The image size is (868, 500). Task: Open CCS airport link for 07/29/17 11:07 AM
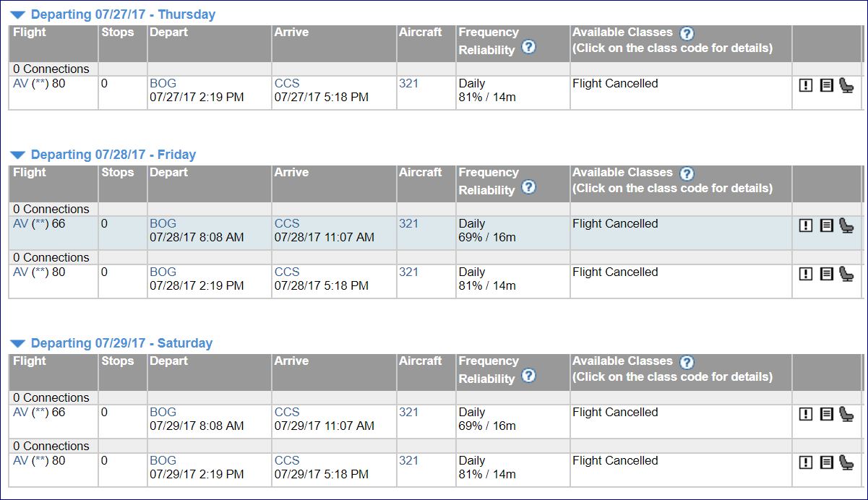click(x=287, y=413)
